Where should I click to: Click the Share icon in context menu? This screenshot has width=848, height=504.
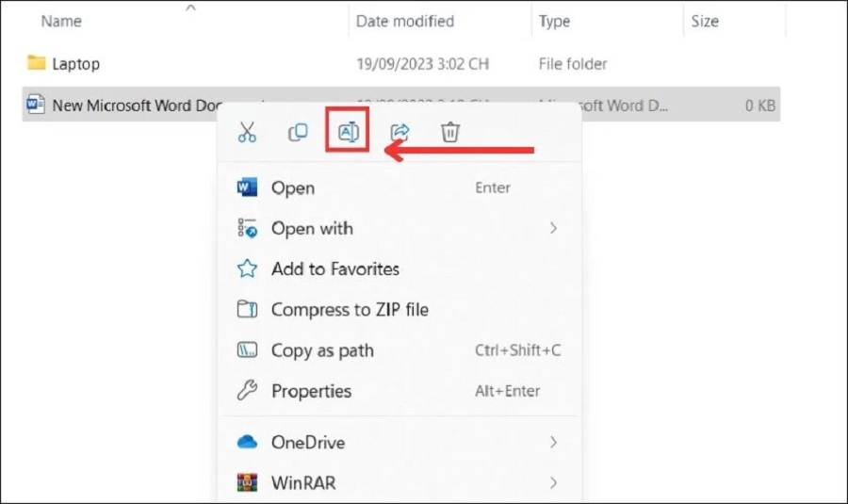pyautogui.click(x=400, y=132)
